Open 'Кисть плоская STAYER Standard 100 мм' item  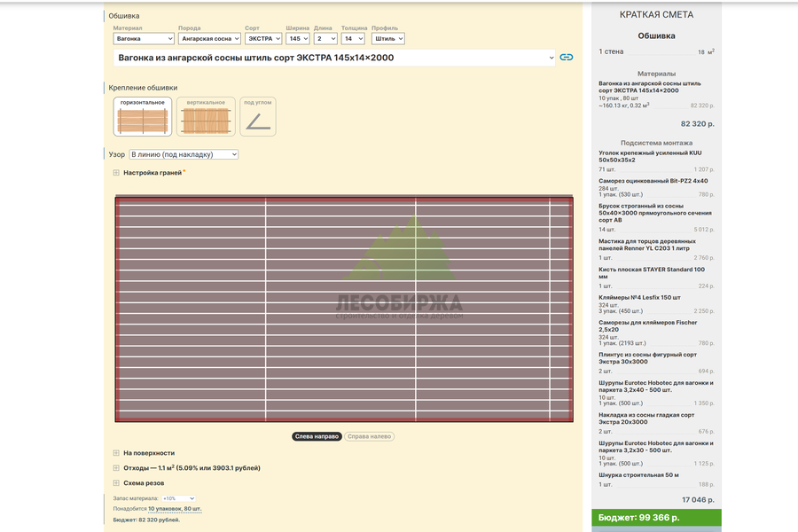[x=652, y=273]
